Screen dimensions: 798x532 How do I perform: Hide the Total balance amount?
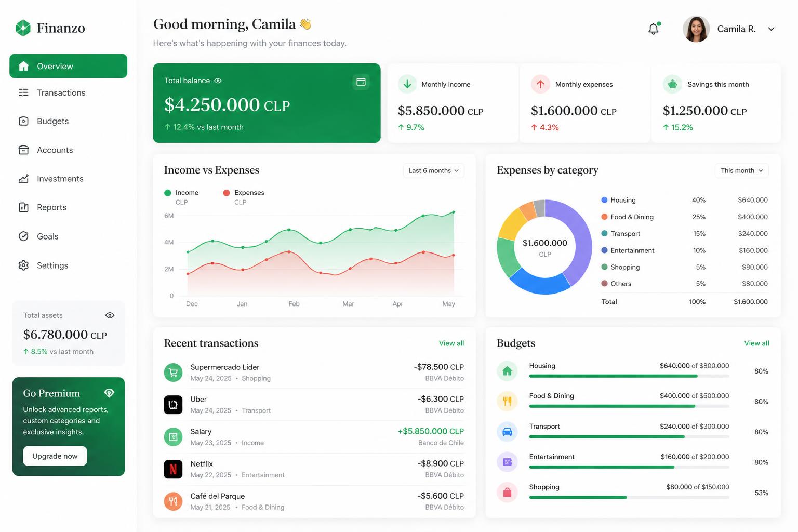[x=218, y=81]
